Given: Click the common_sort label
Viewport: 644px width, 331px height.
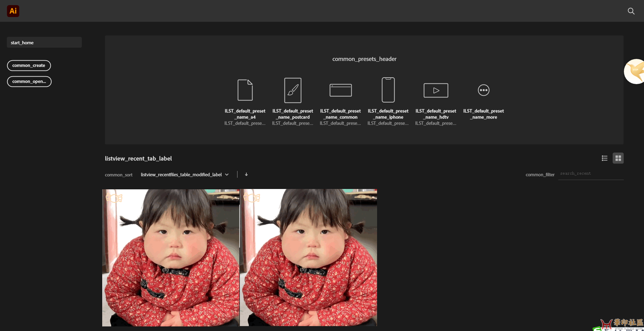Looking at the screenshot, I should point(119,175).
